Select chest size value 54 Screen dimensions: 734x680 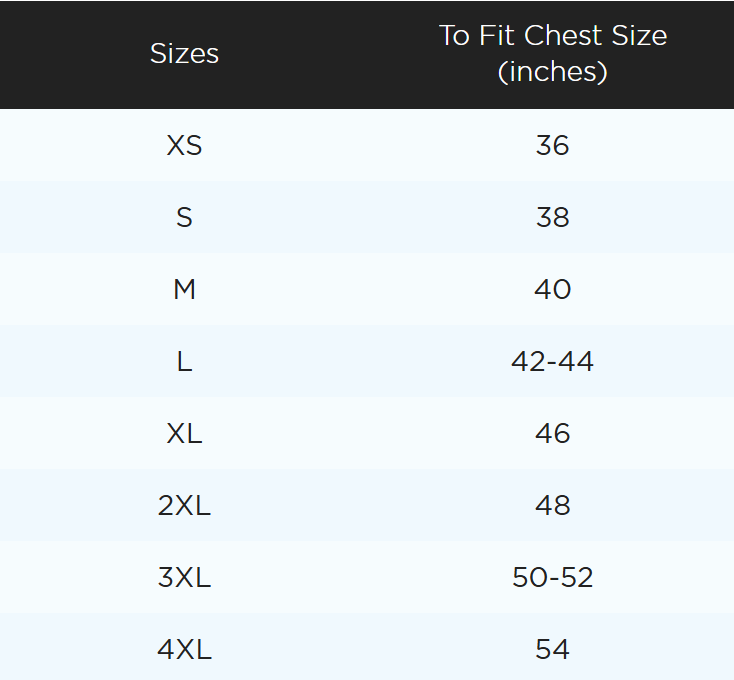coord(552,650)
